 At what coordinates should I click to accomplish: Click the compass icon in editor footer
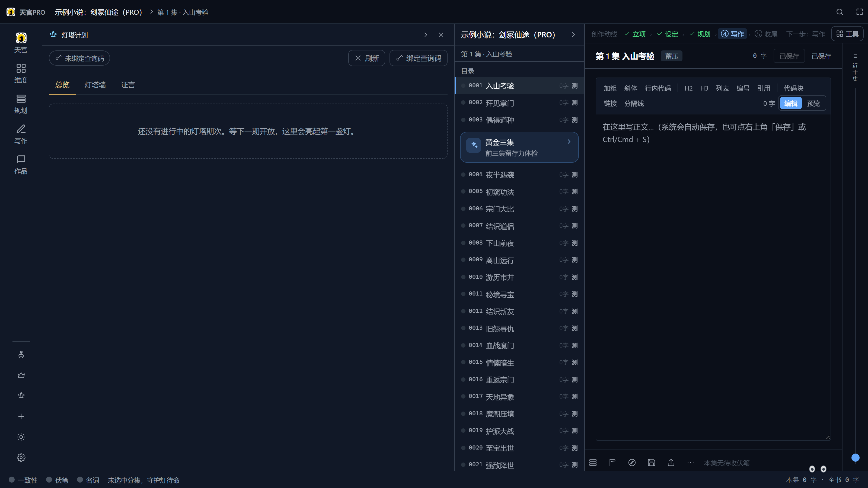click(x=632, y=463)
